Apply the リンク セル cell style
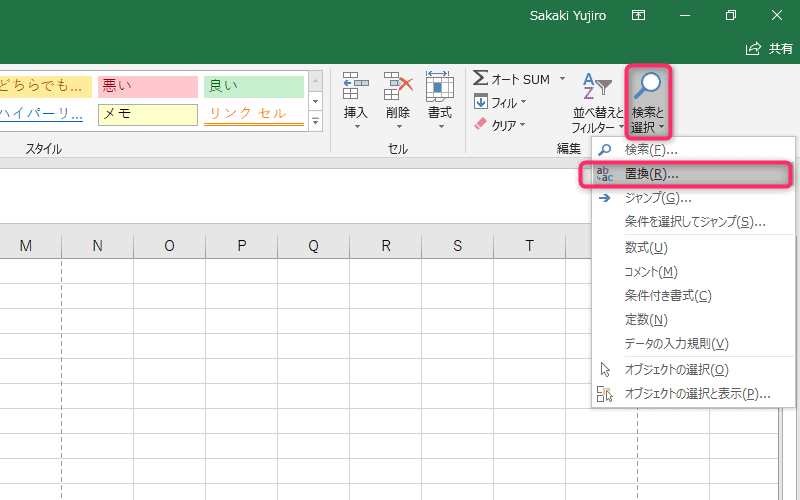This screenshot has width=800, height=500. pyautogui.click(x=254, y=114)
